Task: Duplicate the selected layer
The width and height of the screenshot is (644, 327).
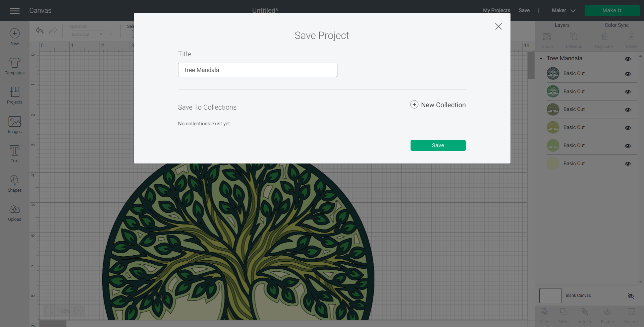Action: click(x=603, y=40)
